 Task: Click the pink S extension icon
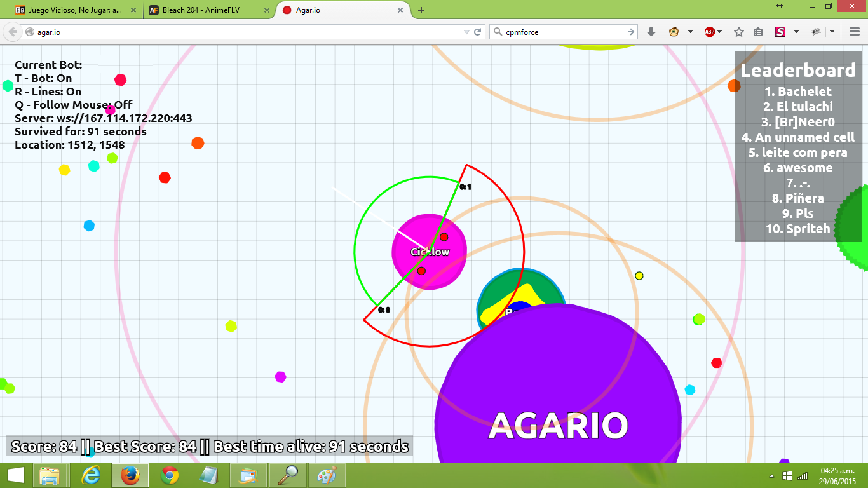[x=780, y=32]
